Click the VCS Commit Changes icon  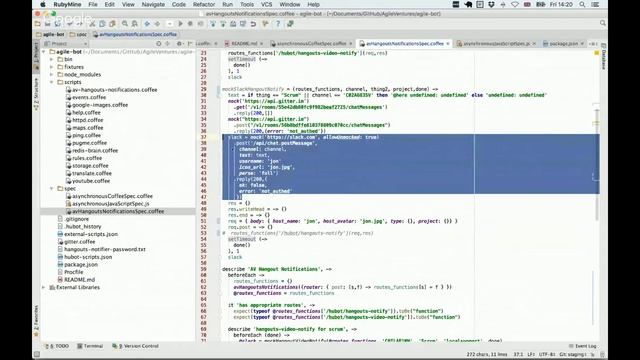223,24
